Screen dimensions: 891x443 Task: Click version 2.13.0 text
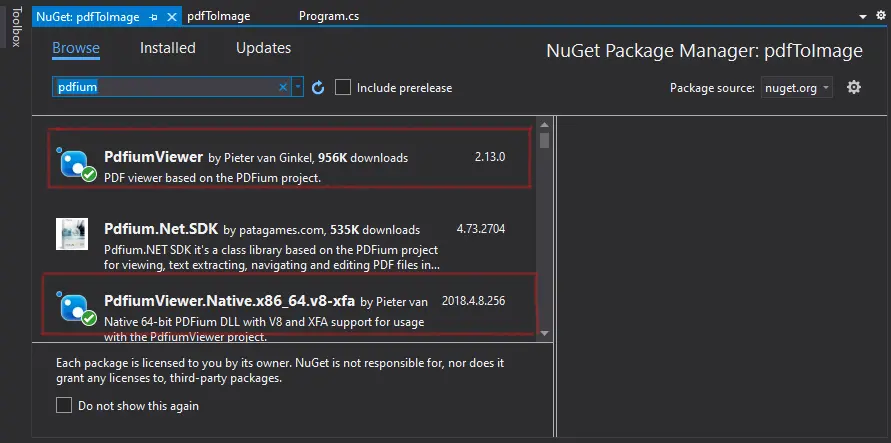coord(490,157)
